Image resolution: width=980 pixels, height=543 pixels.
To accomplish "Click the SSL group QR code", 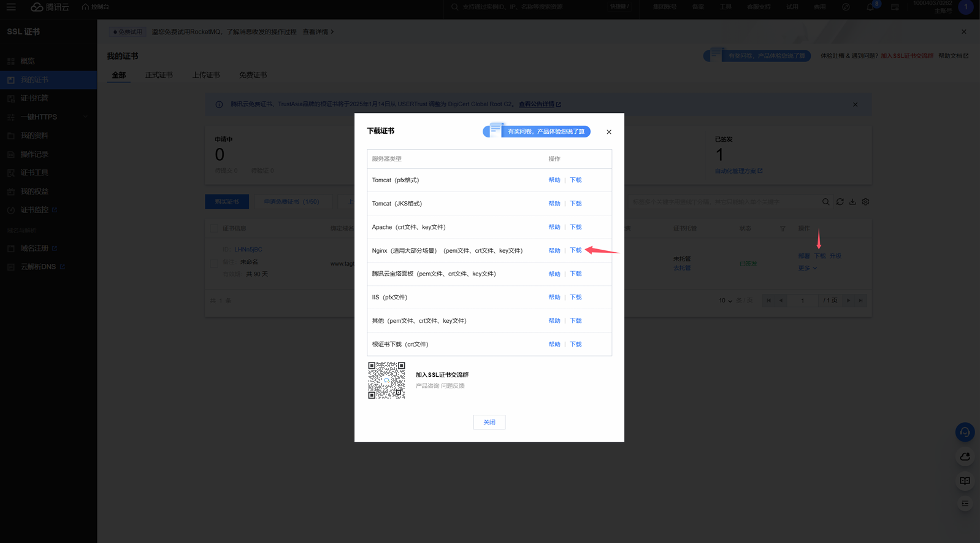I will coord(386,380).
